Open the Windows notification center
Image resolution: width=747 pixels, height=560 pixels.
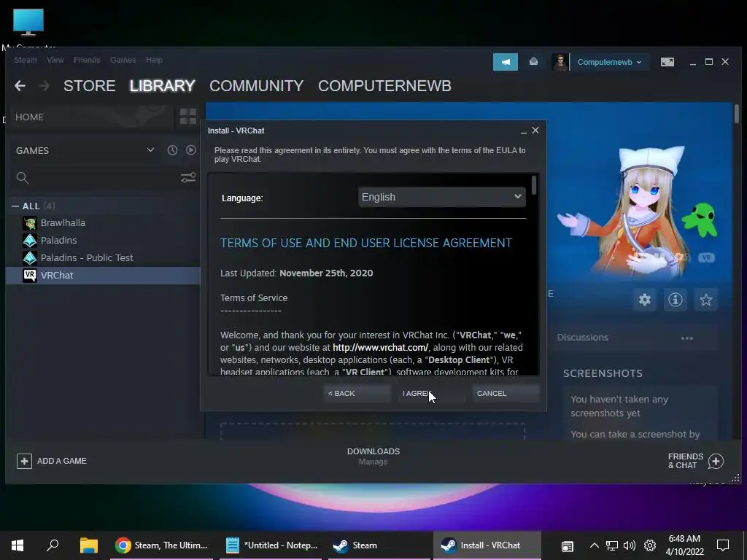(x=723, y=545)
